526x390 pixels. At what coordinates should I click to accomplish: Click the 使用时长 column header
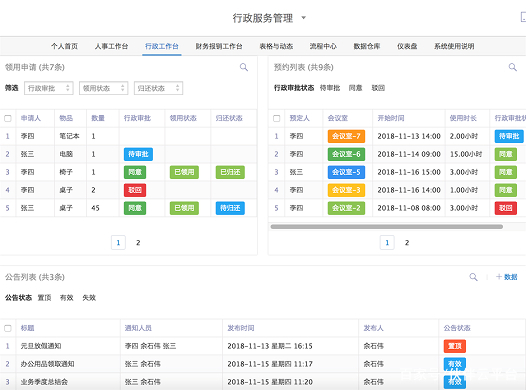pyautogui.click(x=463, y=118)
